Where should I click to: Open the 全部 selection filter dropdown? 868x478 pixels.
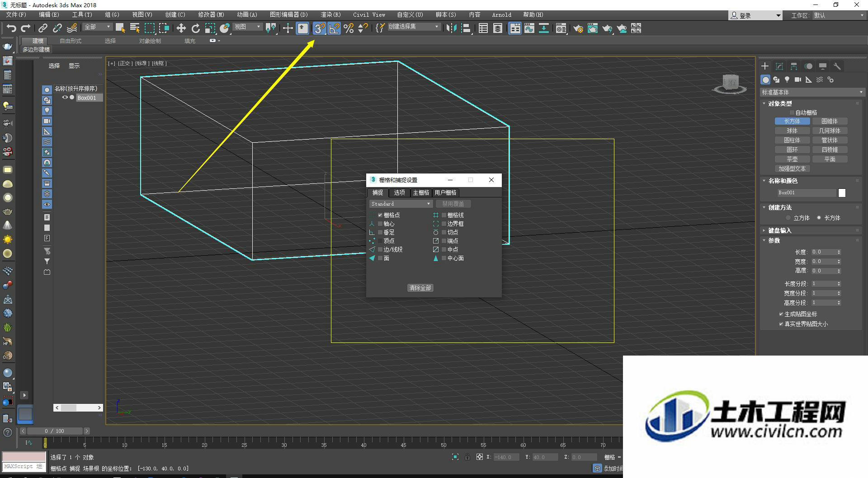[x=97, y=27]
